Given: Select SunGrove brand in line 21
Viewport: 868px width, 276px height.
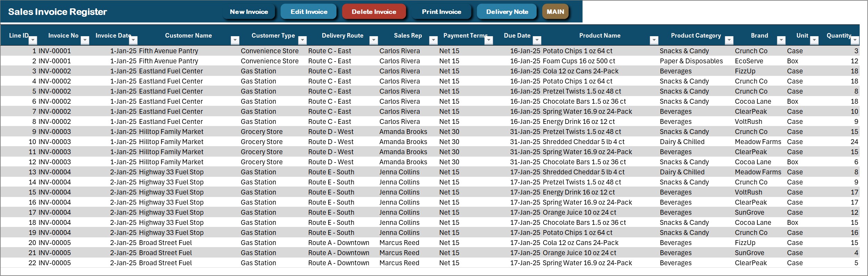Looking at the screenshot, I should coord(749,253).
